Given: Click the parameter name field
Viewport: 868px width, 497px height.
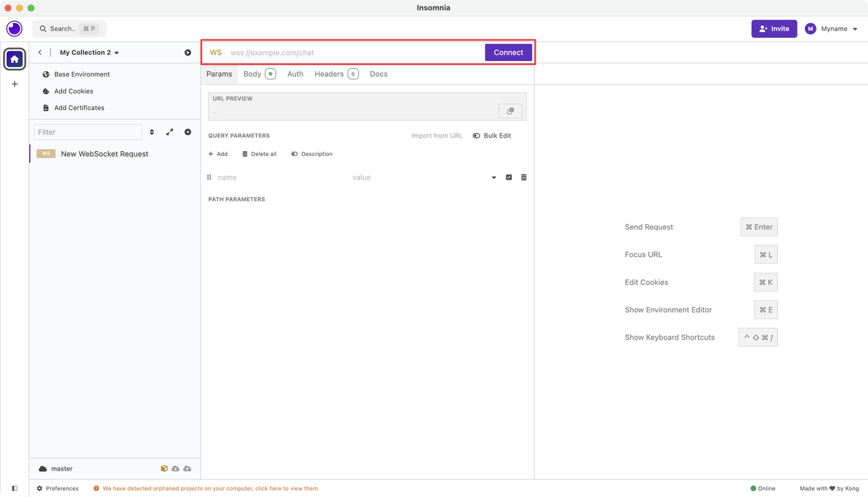Looking at the screenshot, I should click(281, 178).
